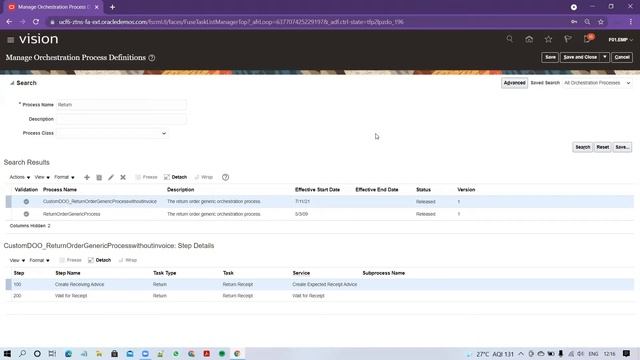Reload the browser page

click(x=36, y=22)
